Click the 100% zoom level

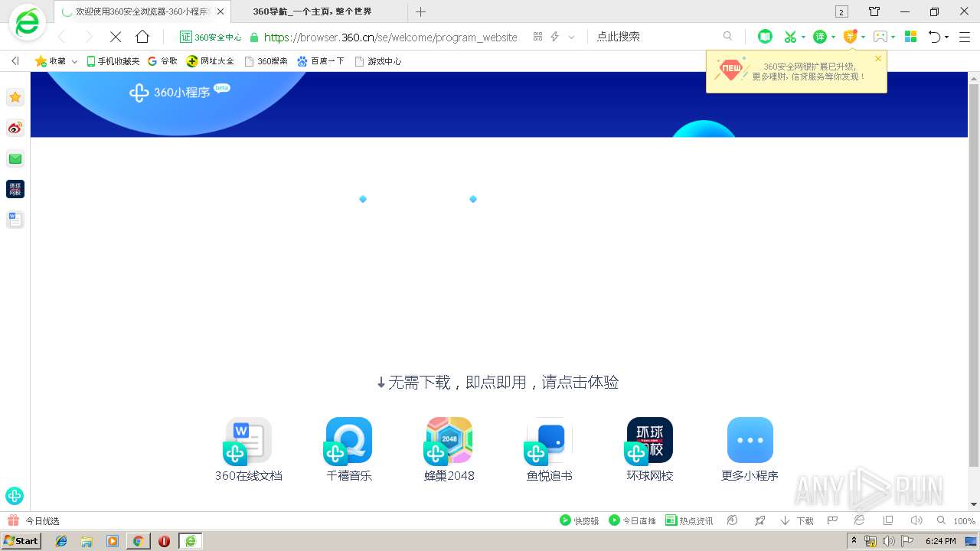click(x=964, y=521)
